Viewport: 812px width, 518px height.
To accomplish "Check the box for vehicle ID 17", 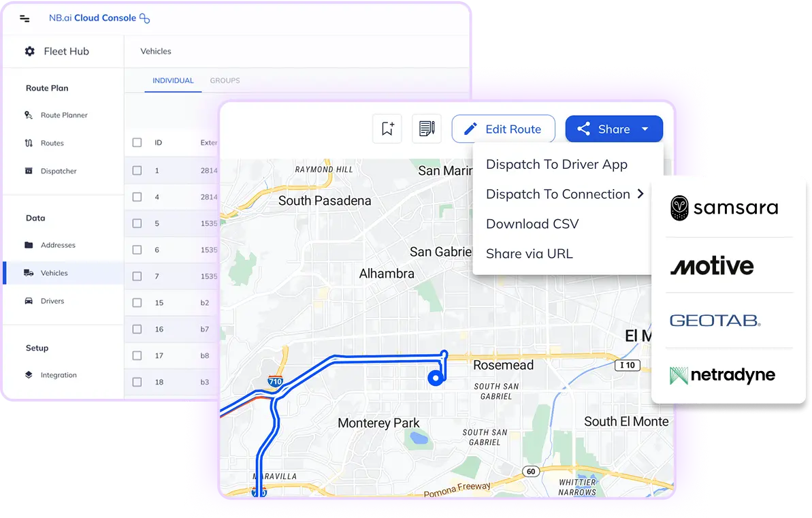I will point(137,355).
